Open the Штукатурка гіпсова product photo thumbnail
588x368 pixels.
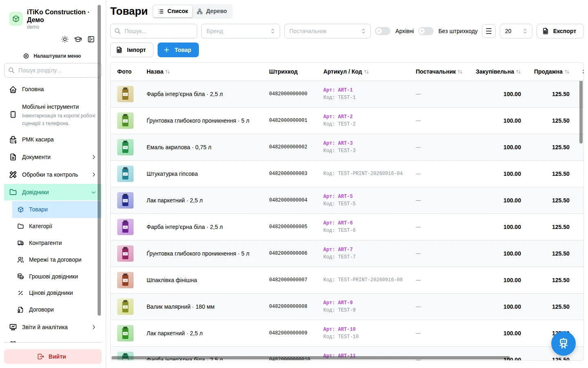click(x=125, y=174)
